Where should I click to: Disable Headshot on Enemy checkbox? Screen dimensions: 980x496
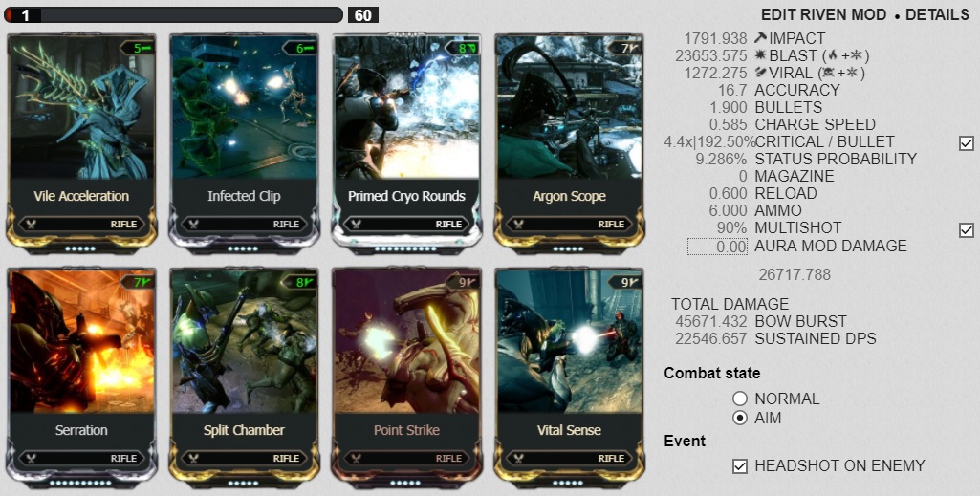pyautogui.click(x=740, y=466)
